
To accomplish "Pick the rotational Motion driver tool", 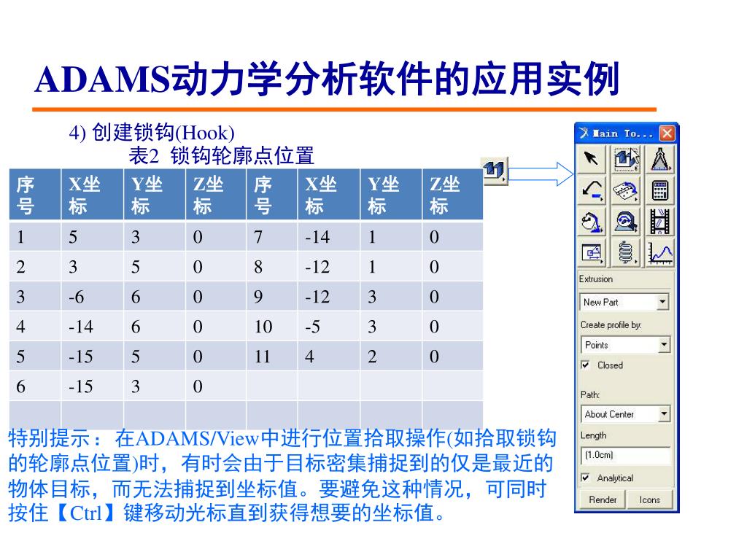I will (625, 222).
